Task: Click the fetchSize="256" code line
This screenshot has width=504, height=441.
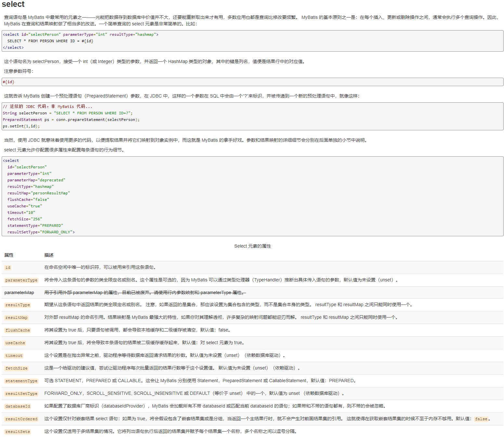Action: (25, 219)
